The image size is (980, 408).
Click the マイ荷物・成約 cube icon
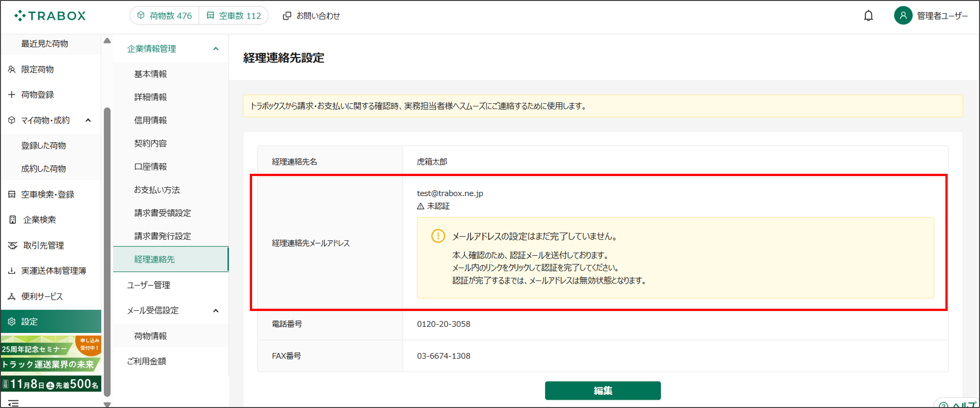12,120
